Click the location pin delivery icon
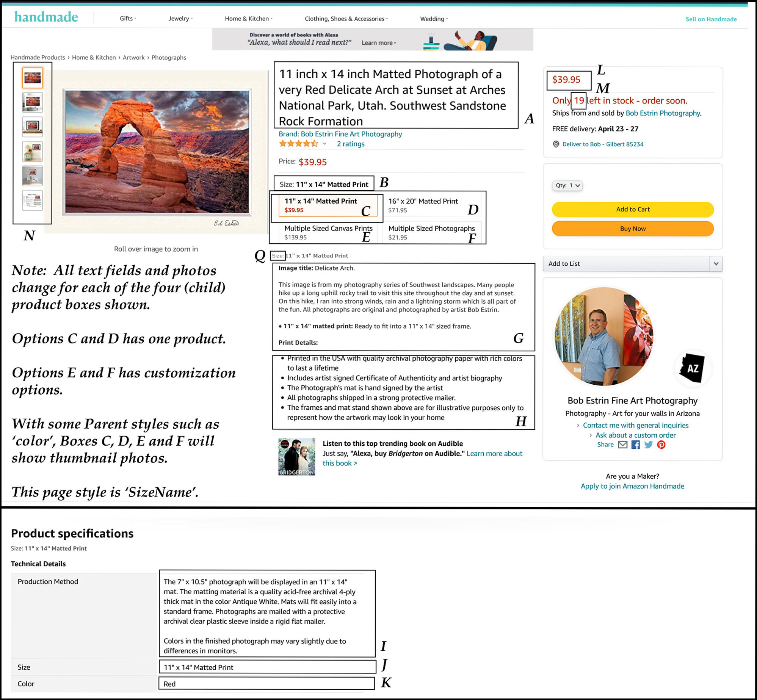Viewport: 757px width, 700px height. tap(556, 144)
